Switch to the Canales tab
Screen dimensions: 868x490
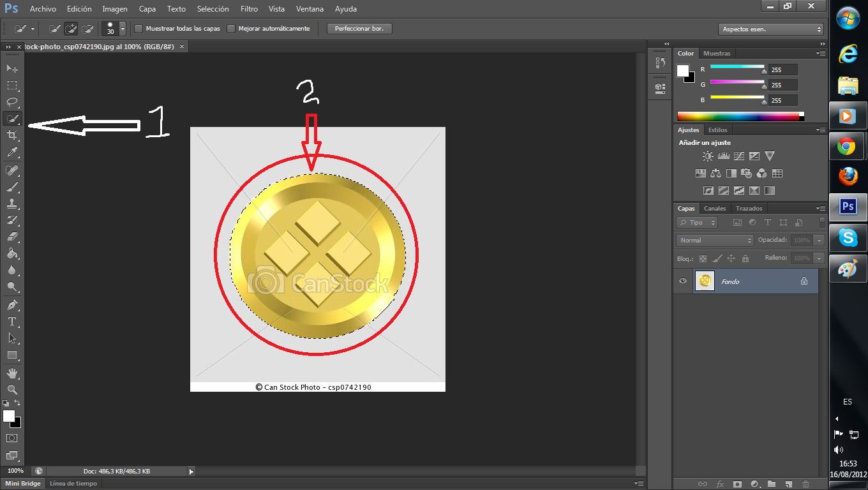tap(714, 208)
